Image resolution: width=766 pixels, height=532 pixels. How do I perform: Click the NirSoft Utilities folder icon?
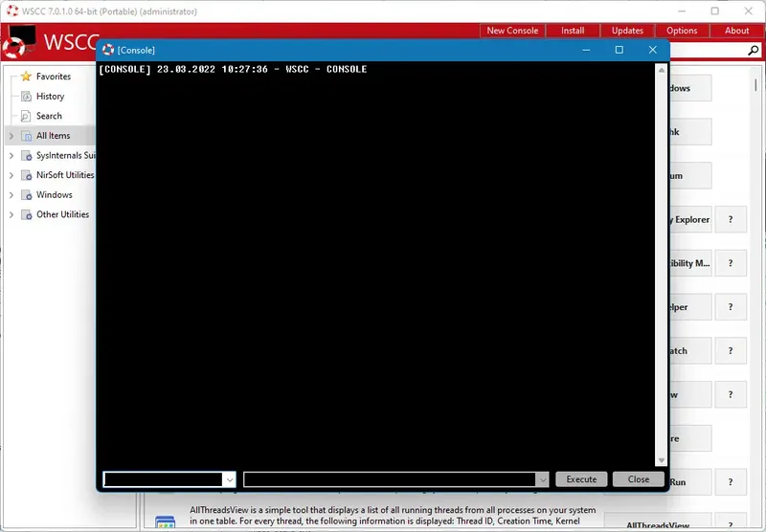[27, 175]
